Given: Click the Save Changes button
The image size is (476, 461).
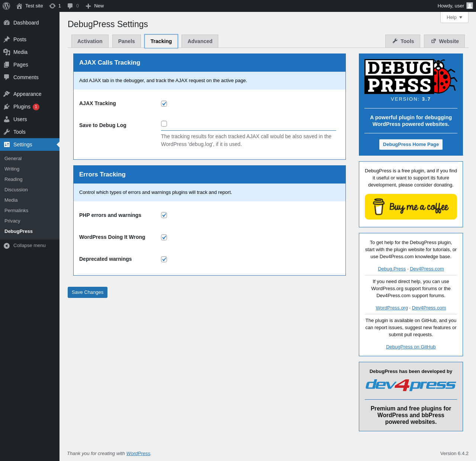Looking at the screenshot, I should [x=87, y=292].
